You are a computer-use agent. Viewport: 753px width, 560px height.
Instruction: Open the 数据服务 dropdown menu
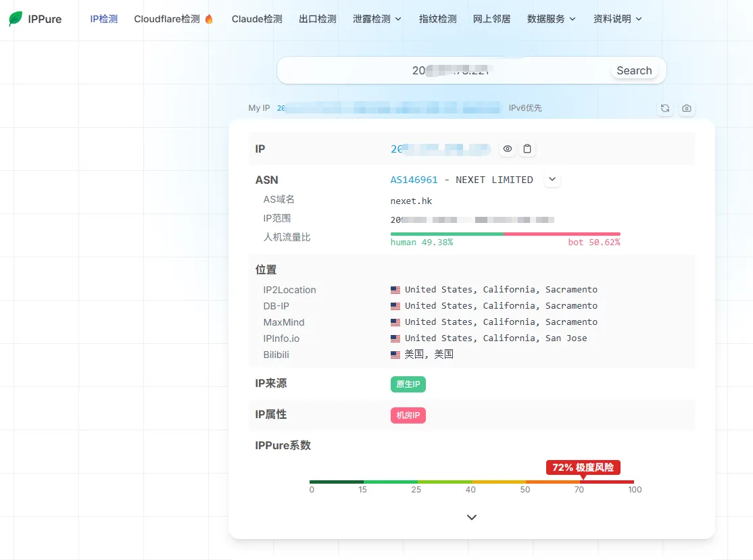coord(552,19)
